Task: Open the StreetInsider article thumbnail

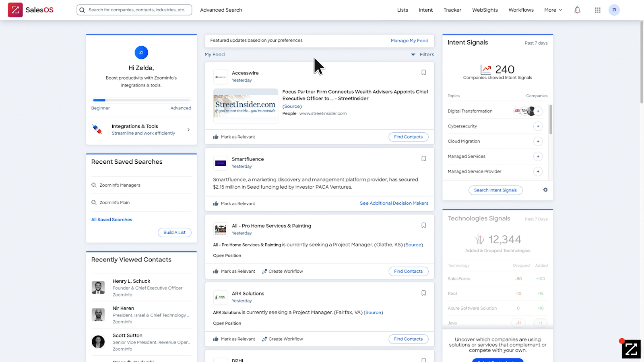Action: [246, 106]
